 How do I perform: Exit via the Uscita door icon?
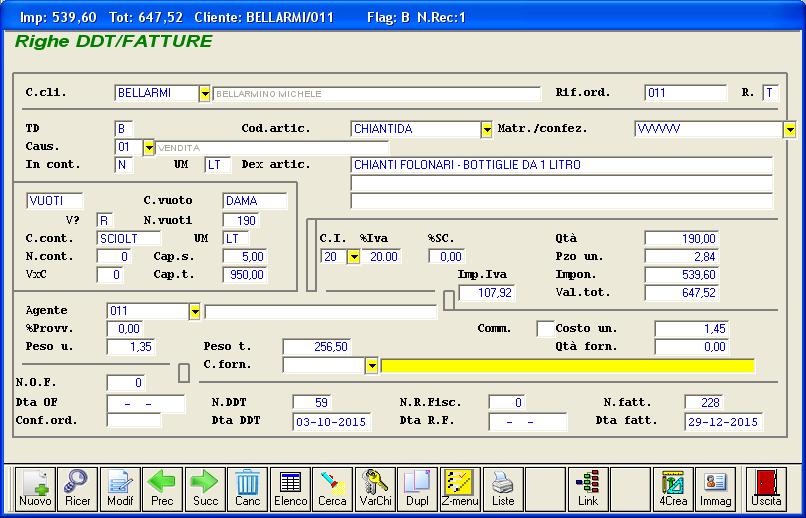[767, 489]
